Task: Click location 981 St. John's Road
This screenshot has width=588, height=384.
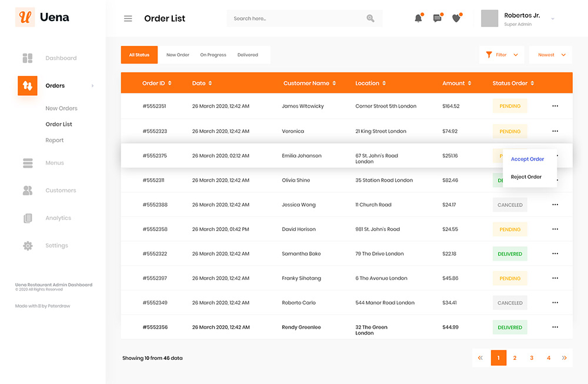Action: coord(377,229)
